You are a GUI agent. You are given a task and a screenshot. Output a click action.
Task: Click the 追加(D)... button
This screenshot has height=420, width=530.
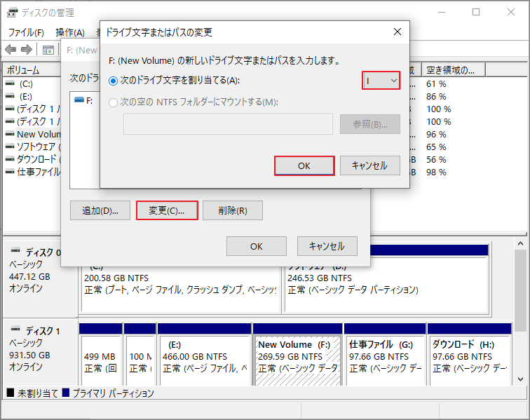(x=100, y=210)
